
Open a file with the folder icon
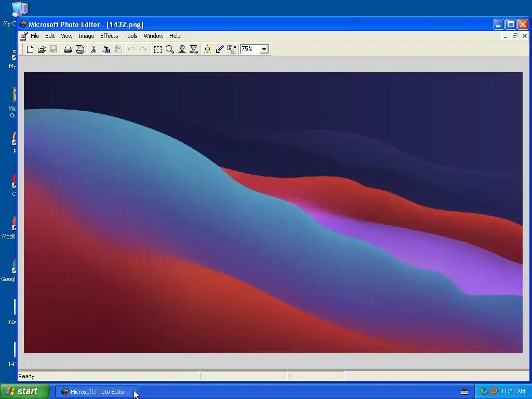pos(42,49)
